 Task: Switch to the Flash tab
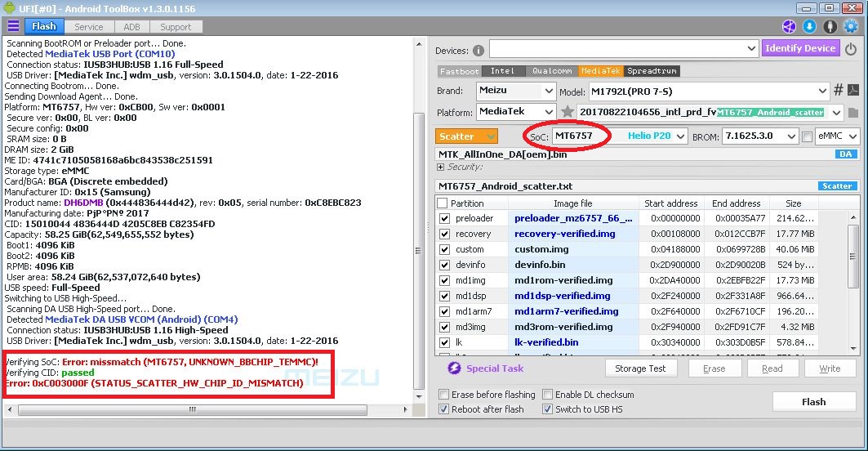pyautogui.click(x=44, y=26)
